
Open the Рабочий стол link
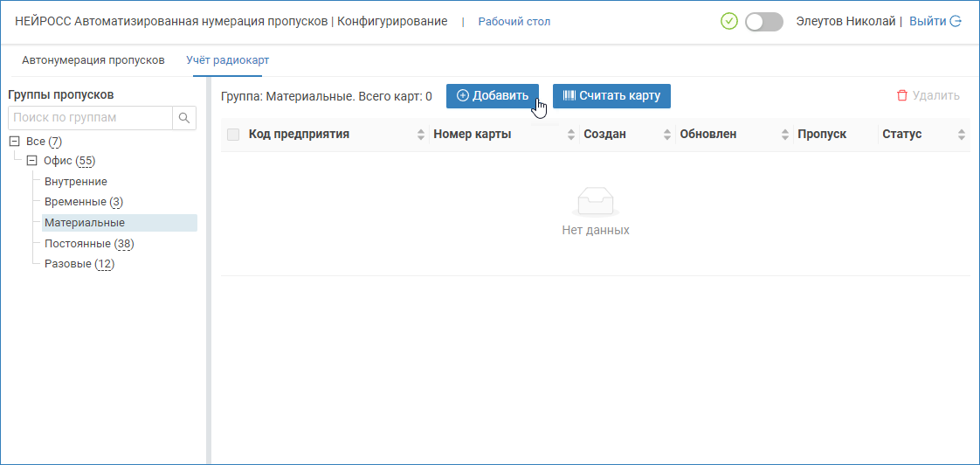(514, 21)
